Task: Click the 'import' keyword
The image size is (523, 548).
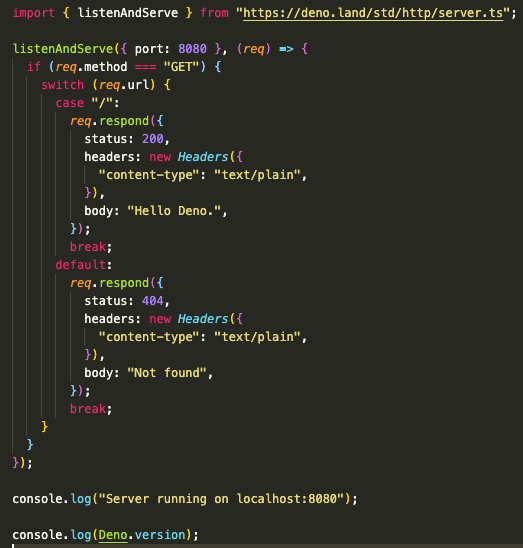Action: 34,13
